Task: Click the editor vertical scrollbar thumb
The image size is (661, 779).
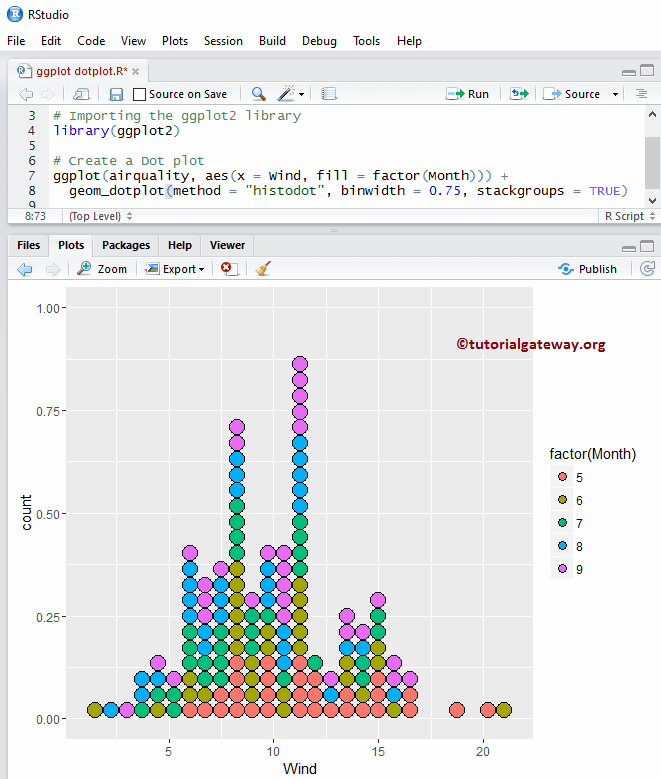Action: [652, 162]
